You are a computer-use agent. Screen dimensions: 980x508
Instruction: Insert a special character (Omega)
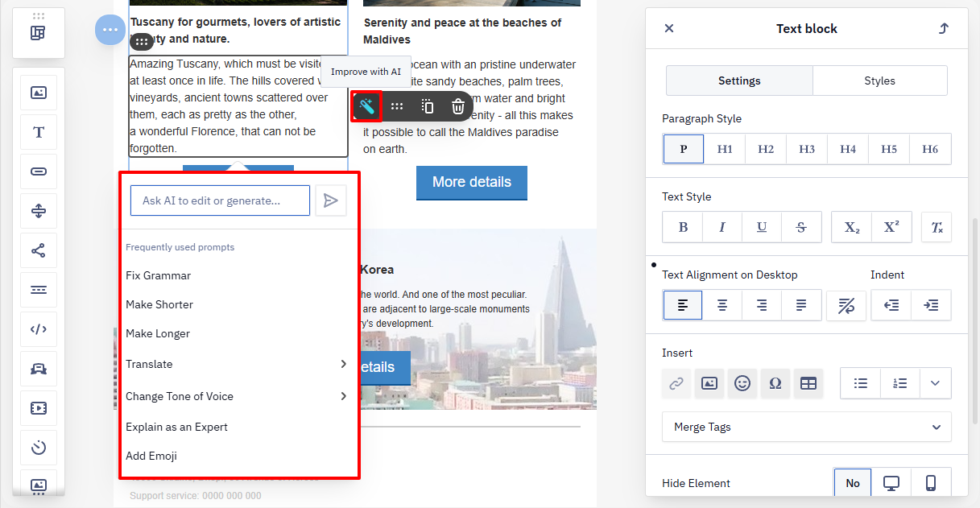click(775, 383)
